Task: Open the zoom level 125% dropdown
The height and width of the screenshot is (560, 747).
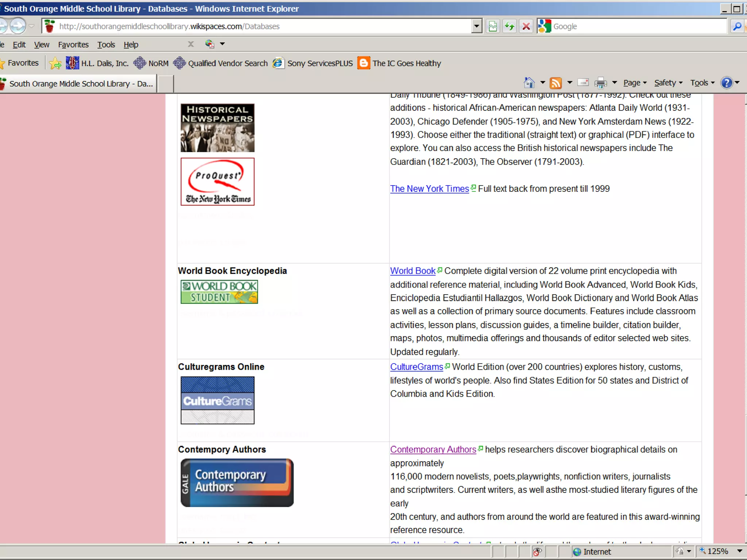Action: (739, 551)
